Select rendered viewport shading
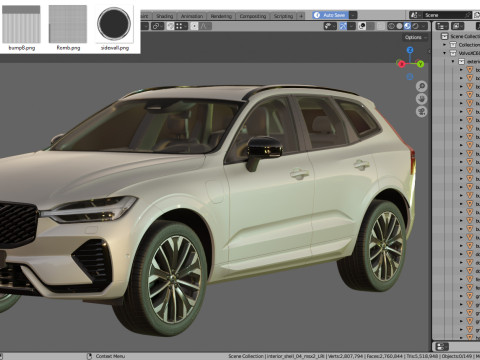The height and width of the screenshot is (360, 480). point(415,26)
